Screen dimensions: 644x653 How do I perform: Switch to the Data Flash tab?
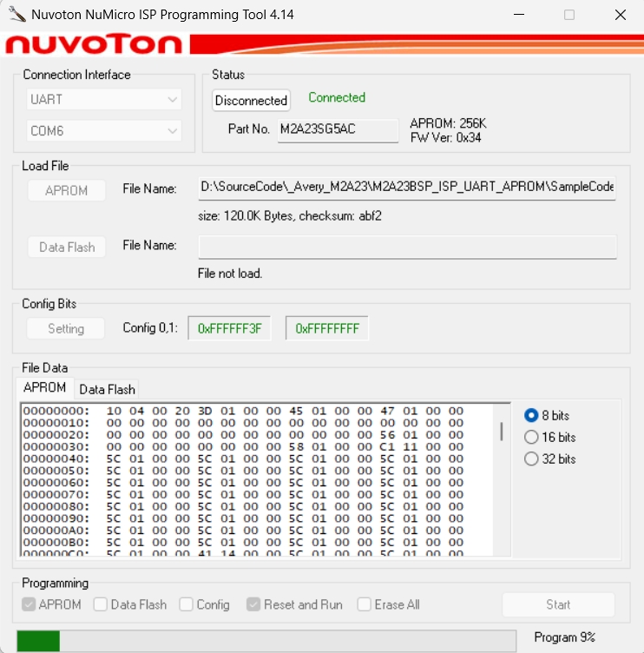[107, 389]
